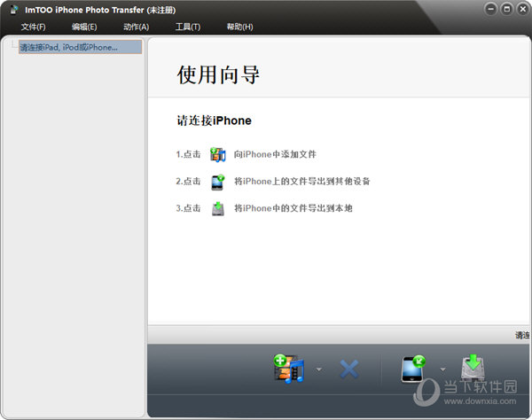Click the add files to iPhone toolbar icon
The image size is (532, 420).
click(x=289, y=369)
